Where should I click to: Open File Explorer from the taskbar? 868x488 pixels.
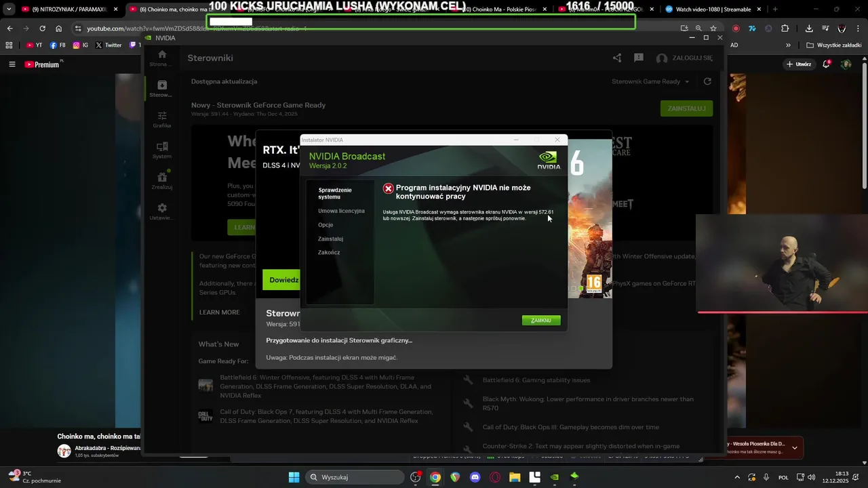515,477
